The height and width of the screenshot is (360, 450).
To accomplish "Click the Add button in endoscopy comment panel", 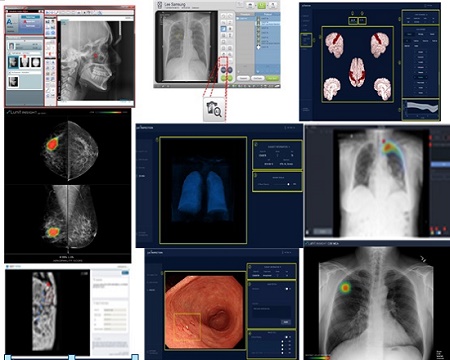I will (x=286, y=322).
